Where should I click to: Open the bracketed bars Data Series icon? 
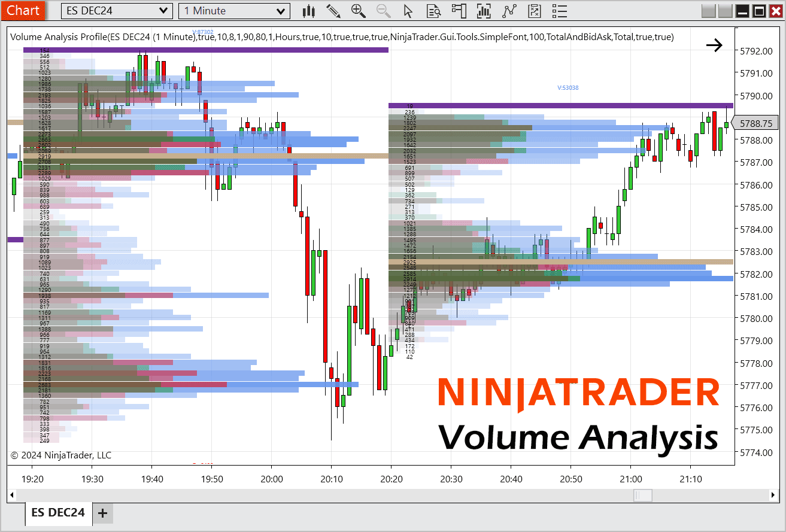[x=484, y=11]
